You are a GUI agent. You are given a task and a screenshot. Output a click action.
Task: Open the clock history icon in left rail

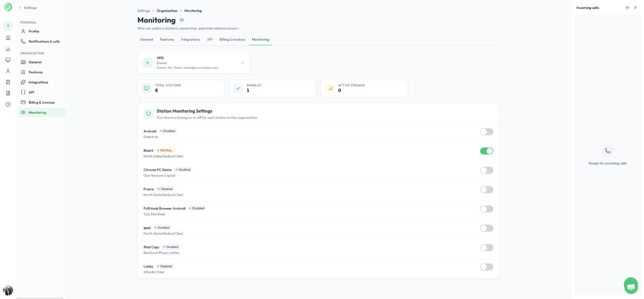click(8, 104)
